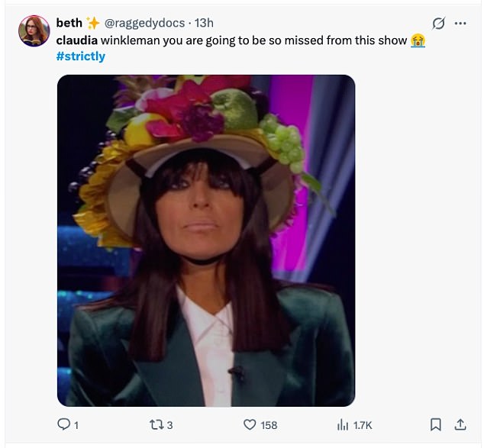Open the three-dot more options menu
Image resolution: width=484 pixels, height=448 pixels.
pos(460,23)
